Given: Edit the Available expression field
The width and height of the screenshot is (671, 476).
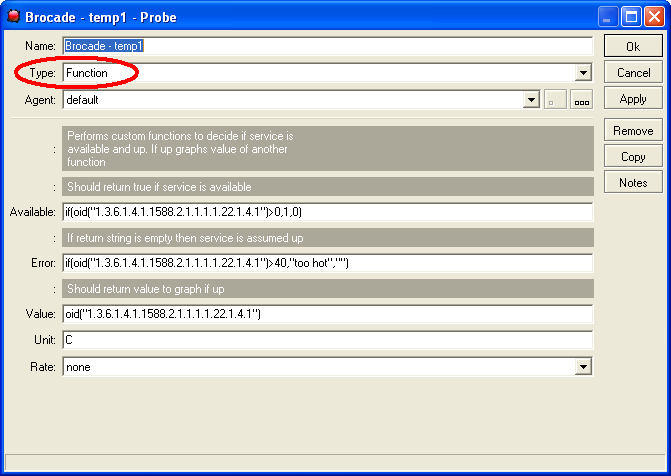Looking at the screenshot, I should click(328, 212).
